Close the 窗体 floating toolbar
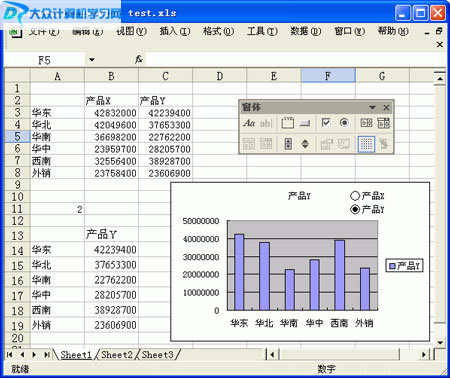 coord(386,107)
